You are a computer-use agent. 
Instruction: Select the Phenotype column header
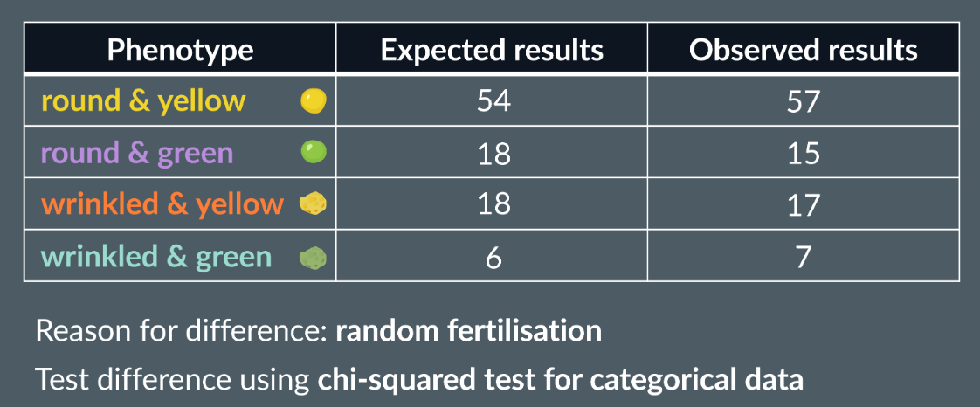180,50
